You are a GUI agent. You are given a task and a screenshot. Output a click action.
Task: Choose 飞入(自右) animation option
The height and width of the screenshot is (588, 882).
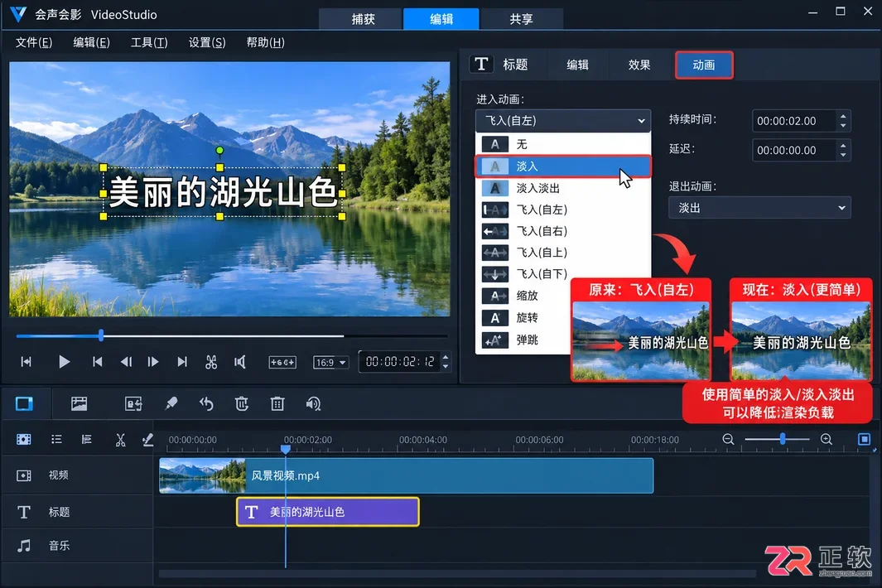point(563,231)
